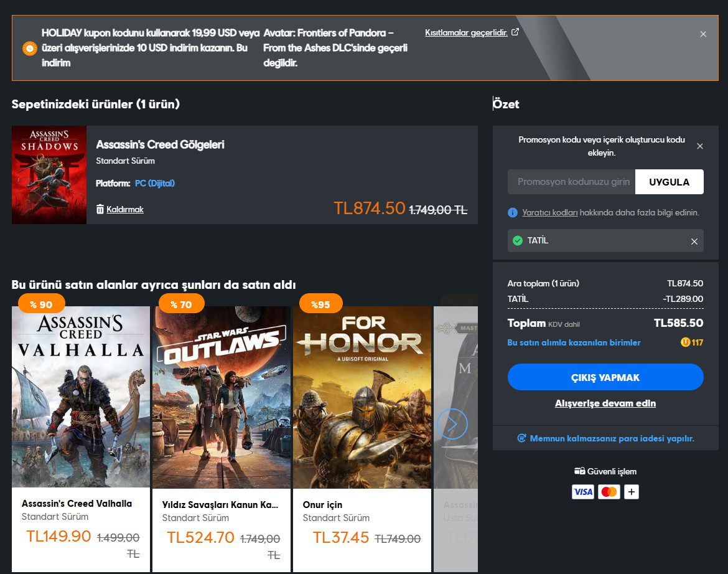
Task: Close the promosyon kodu message
Action: [x=699, y=146]
